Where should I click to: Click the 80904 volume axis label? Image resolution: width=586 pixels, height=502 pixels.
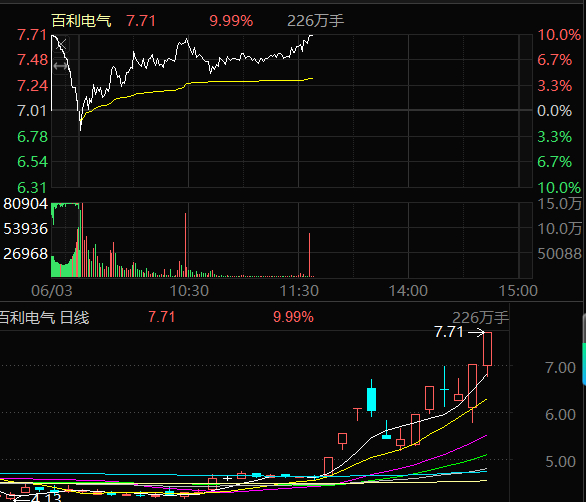25,204
